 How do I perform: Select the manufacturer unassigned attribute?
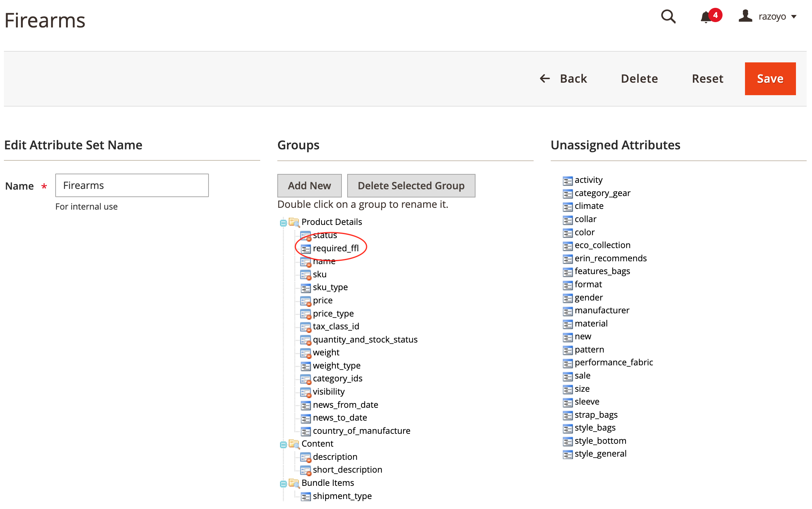click(x=602, y=310)
